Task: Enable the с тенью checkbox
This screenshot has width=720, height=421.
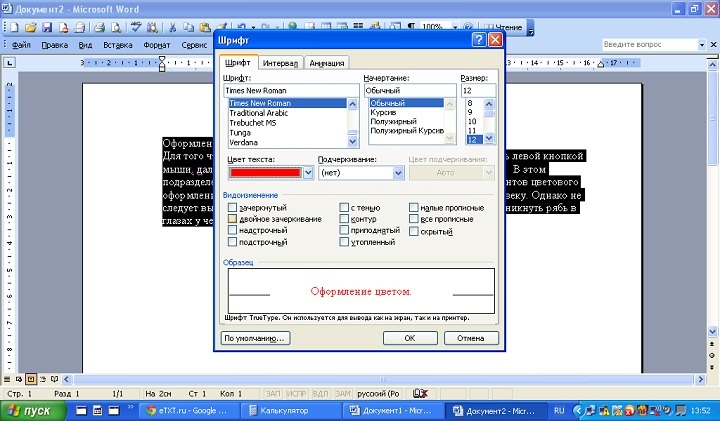Action: pos(344,208)
